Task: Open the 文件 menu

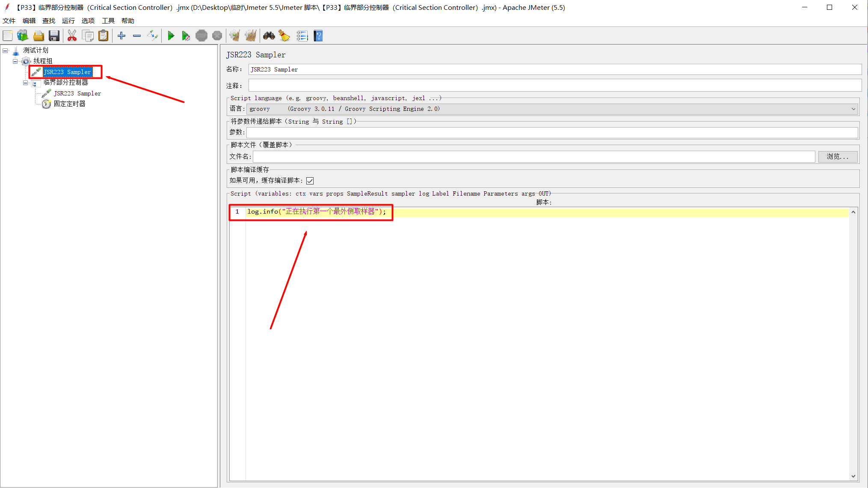Action: [x=9, y=21]
